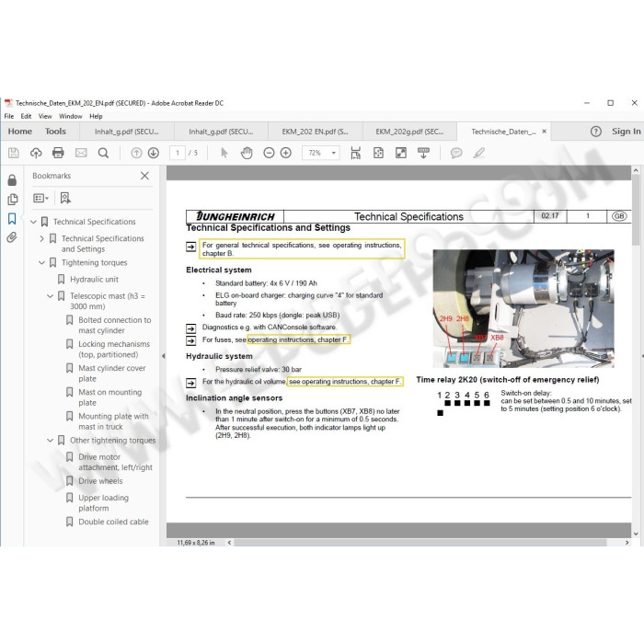The height and width of the screenshot is (644, 644).
Task: Enter full screen mode icon
Action: click(x=401, y=154)
